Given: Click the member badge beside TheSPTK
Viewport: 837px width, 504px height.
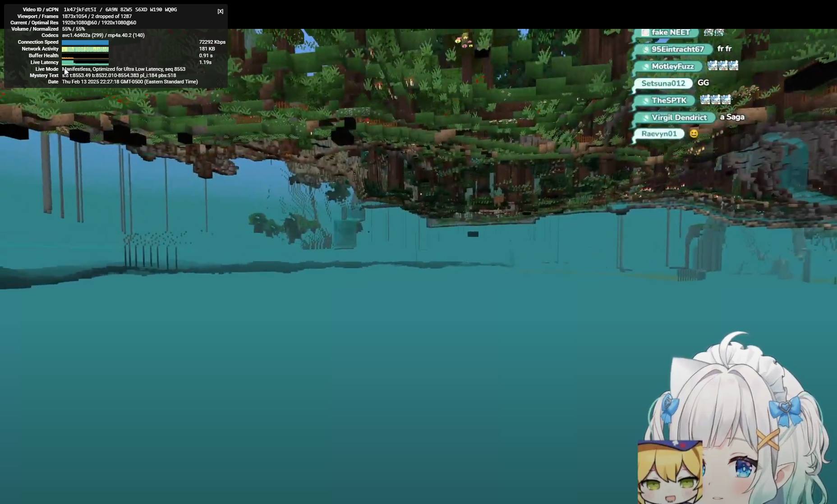Looking at the screenshot, I should coord(646,101).
